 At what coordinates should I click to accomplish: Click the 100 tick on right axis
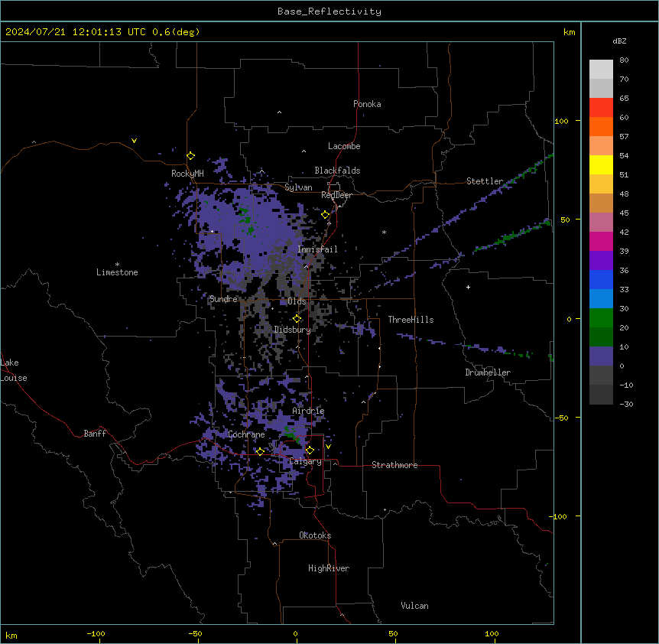coord(561,121)
